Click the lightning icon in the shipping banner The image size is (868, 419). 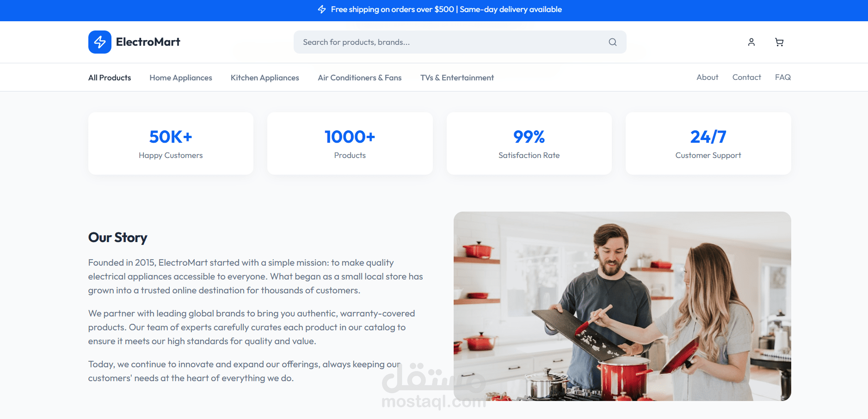(x=322, y=9)
